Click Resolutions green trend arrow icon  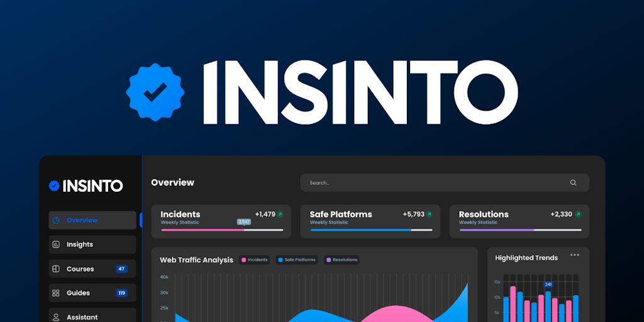pos(579,214)
